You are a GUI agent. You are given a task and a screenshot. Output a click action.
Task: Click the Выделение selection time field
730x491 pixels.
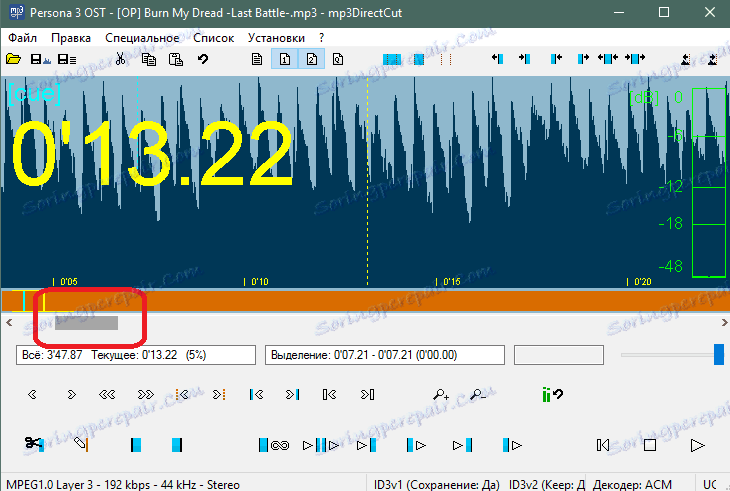coord(385,355)
